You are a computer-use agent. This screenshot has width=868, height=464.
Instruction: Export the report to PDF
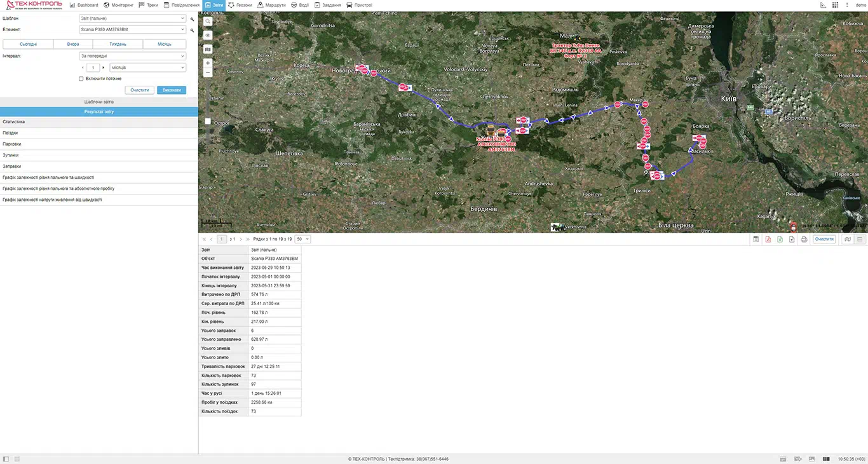[768, 239]
